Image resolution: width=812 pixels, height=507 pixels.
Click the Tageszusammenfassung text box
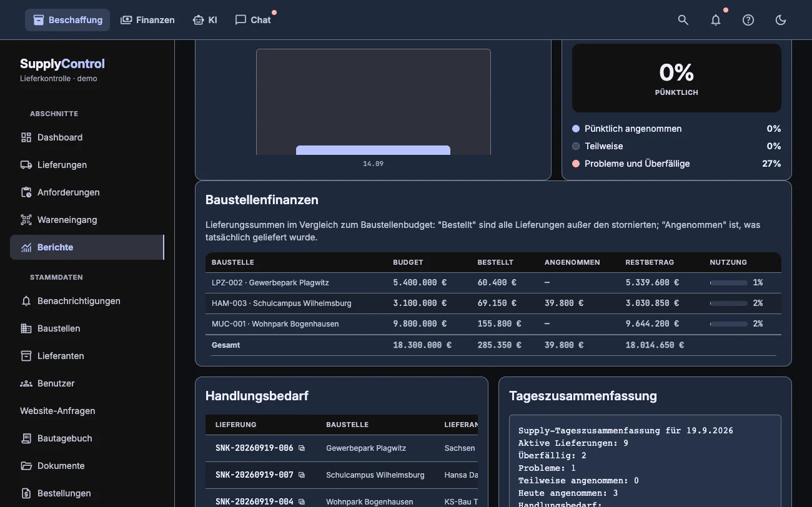(645, 461)
